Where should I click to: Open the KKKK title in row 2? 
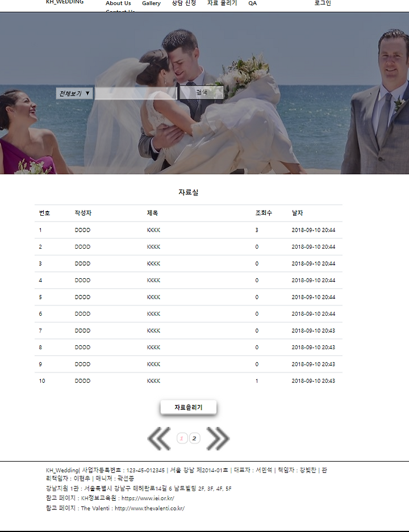click(x=153, y=246)
